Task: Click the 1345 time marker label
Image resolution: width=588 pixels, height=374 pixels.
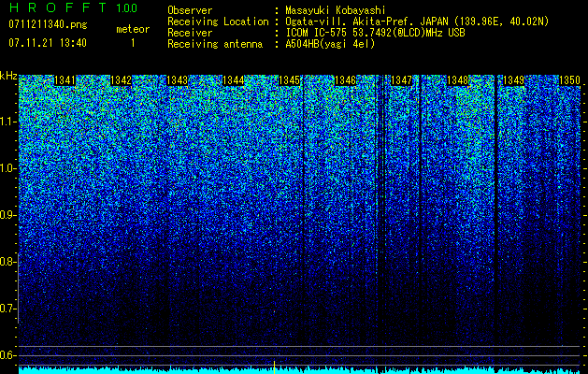Action: 289,80
